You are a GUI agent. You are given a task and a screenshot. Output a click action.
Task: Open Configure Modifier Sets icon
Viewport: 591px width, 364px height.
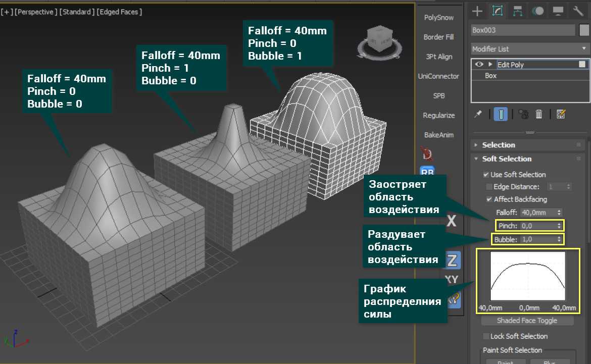click(x=560, y=114)
